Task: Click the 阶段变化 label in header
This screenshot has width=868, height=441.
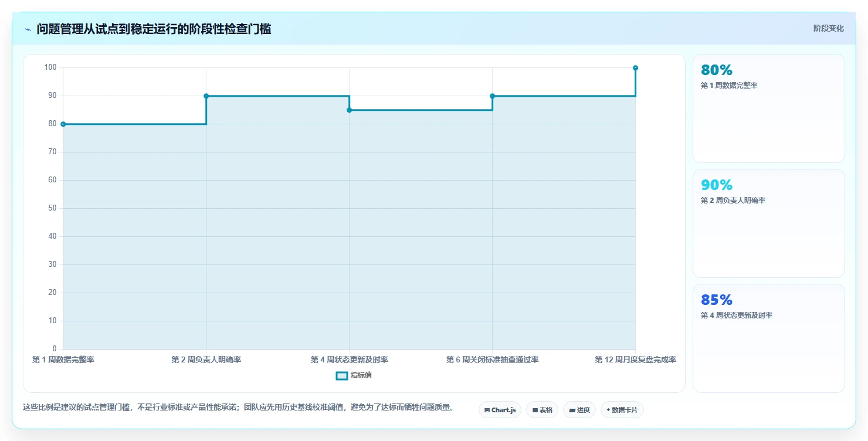Action: coord(829,28)
